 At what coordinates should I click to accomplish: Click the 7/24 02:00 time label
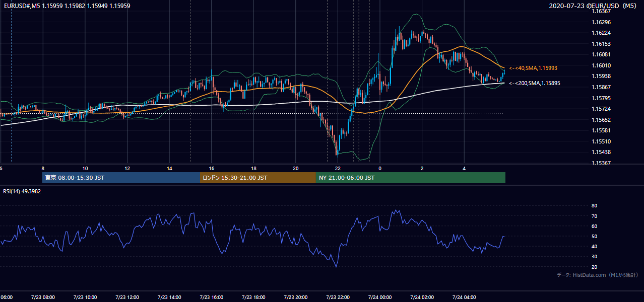tap(422, 297)
